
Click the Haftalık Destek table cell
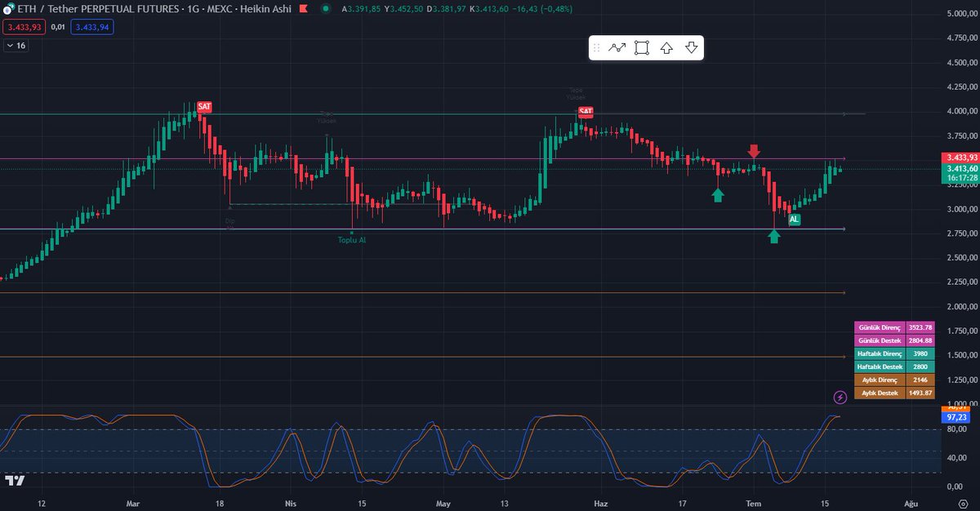tap(880, 367)
